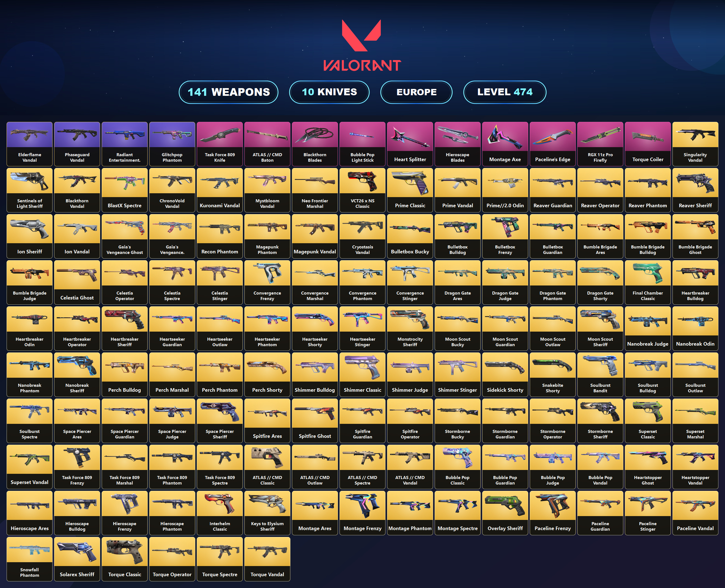
Task: Click the Level 474 badge
Action: click(x=505, y=92)
